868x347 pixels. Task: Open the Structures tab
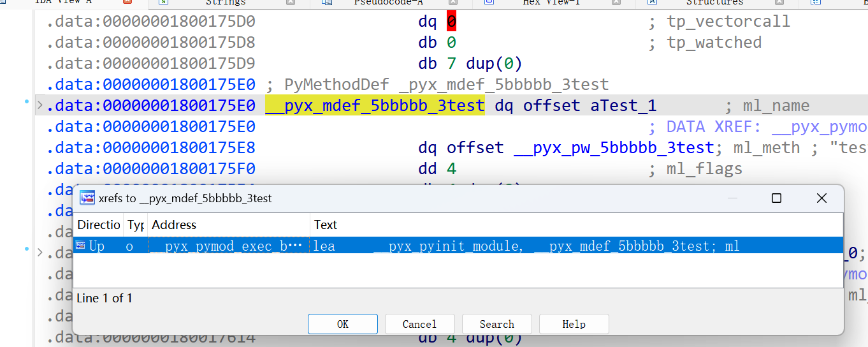tap(714, 3)
